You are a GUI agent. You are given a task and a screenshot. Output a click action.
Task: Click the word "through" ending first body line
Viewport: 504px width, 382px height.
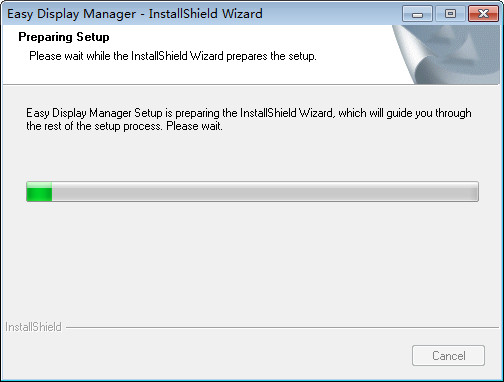(453, 113)
